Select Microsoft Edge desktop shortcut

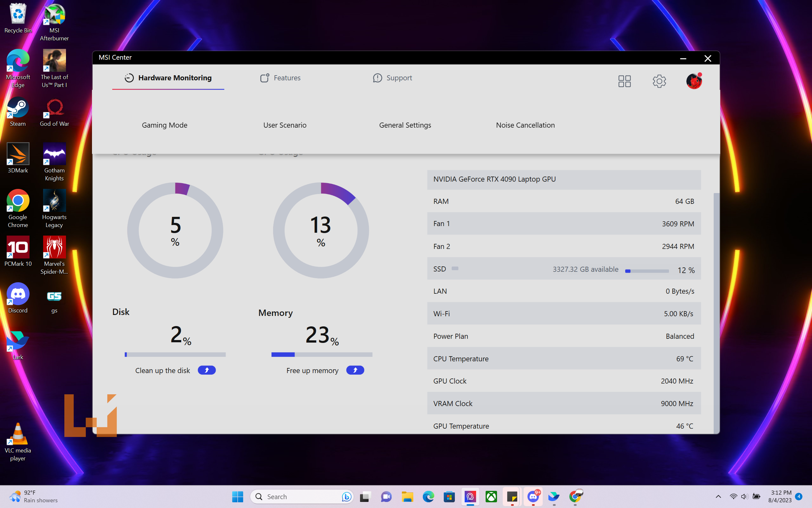18,69
